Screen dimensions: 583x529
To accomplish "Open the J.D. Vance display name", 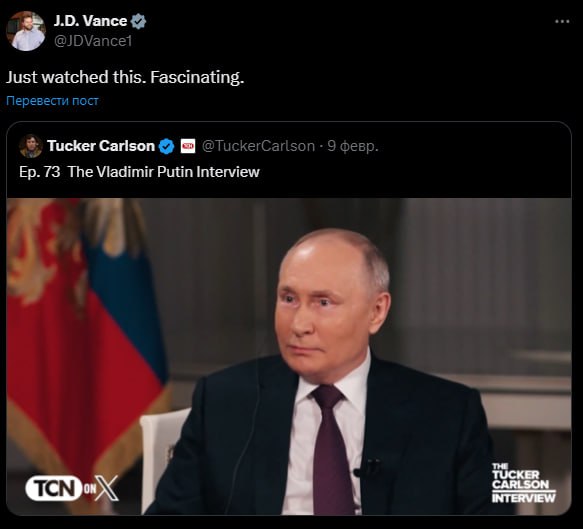I will (90, 21).
